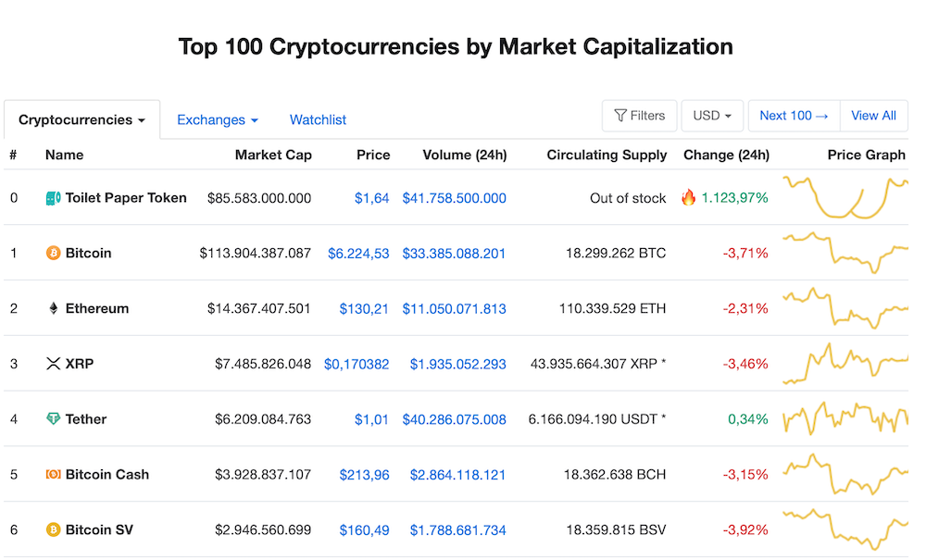The image size is (926, 560).
Task: Sort by the # rank column header
Action: pyautogui.click(x=13, y=155)
